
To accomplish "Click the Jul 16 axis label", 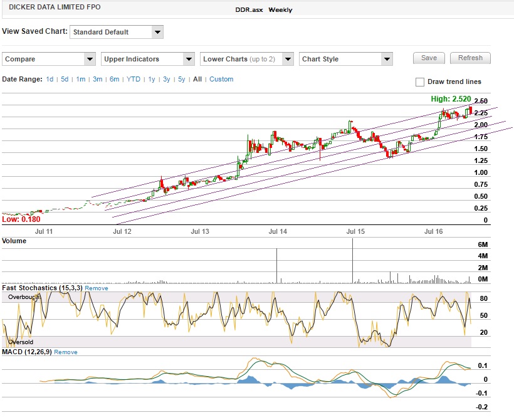I will (x=433, y=231).
